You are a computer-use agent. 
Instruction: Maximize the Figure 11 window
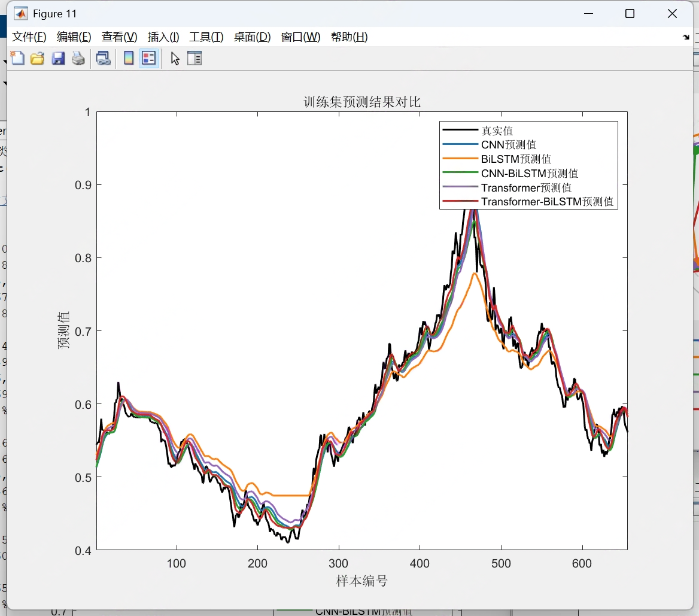coord(630,14)
